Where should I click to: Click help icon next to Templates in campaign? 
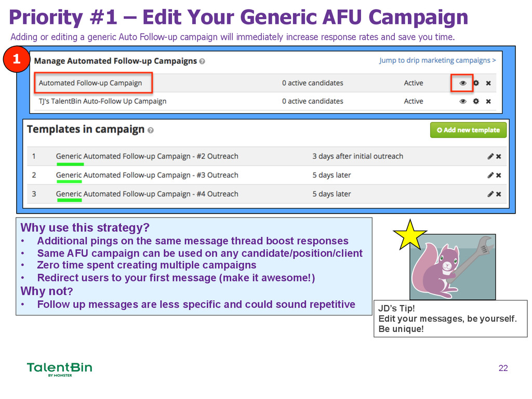coord(151,130)
